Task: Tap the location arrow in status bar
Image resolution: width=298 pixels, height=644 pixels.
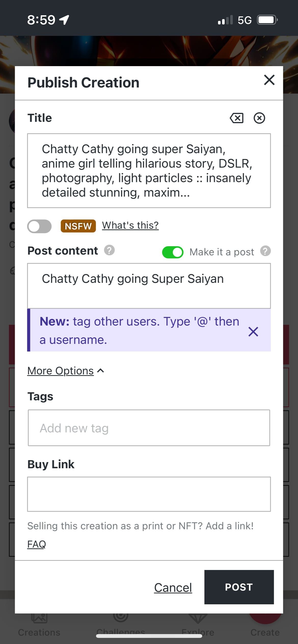Action: (x=64, y=20)
